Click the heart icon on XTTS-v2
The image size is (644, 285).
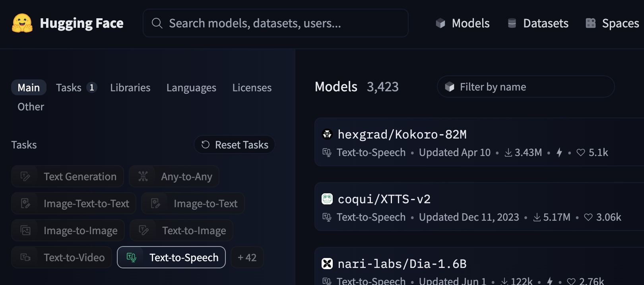coord(588,218)
